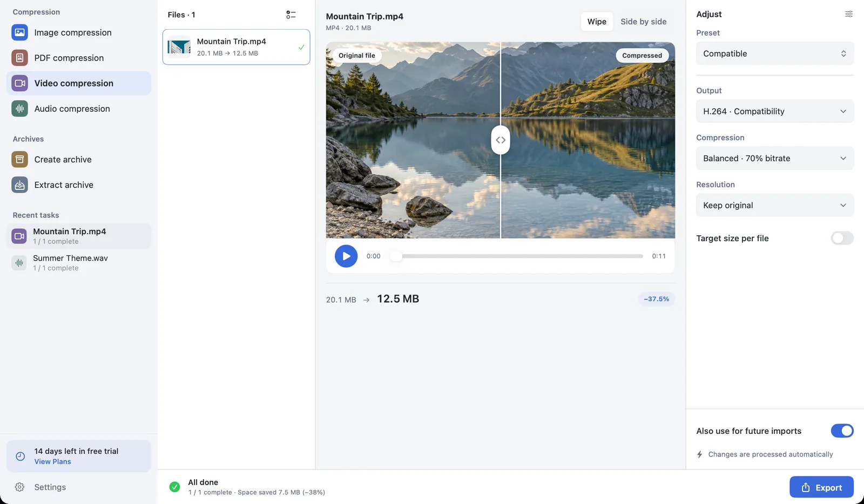Open Compression Balanced 70% bitrate dropdown
The width and height of the screenshot is (864, 504).
(775, 158)
